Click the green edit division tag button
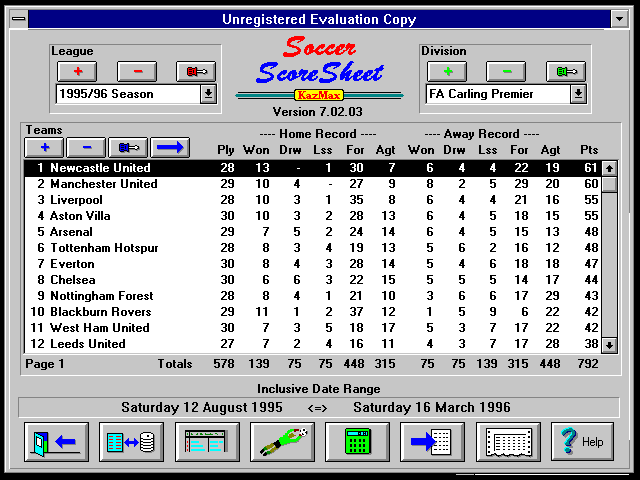 click(565, 71)
